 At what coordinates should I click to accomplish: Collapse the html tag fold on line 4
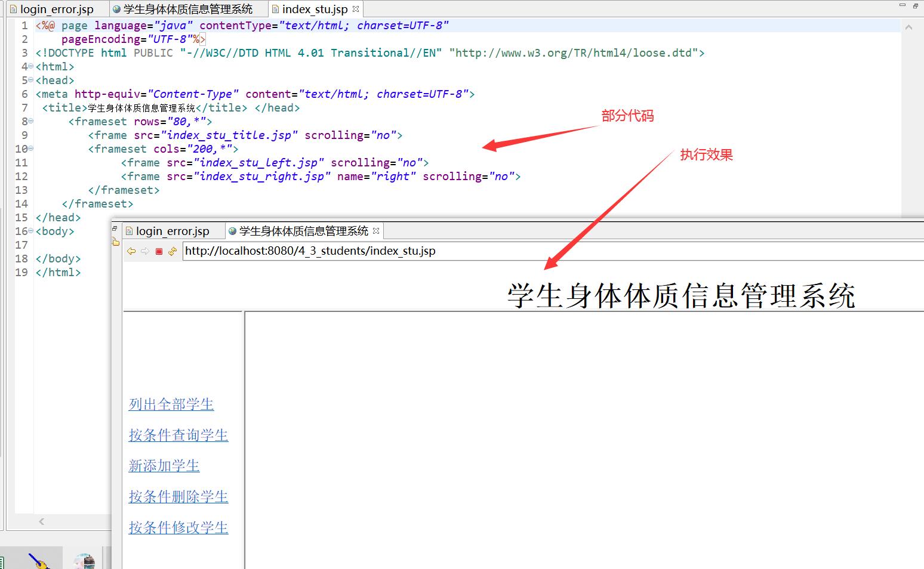[x=30, y=66]
